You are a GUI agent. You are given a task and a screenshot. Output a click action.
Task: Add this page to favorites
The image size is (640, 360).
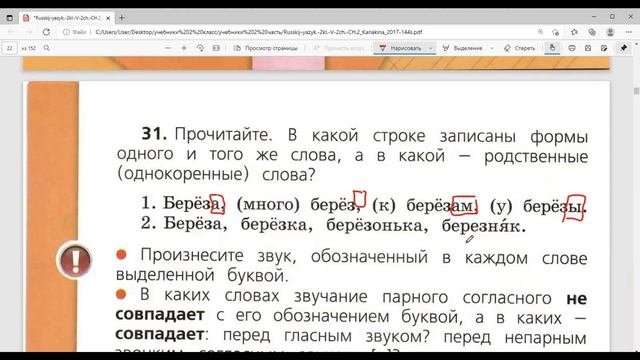click(x=555, y=32)
